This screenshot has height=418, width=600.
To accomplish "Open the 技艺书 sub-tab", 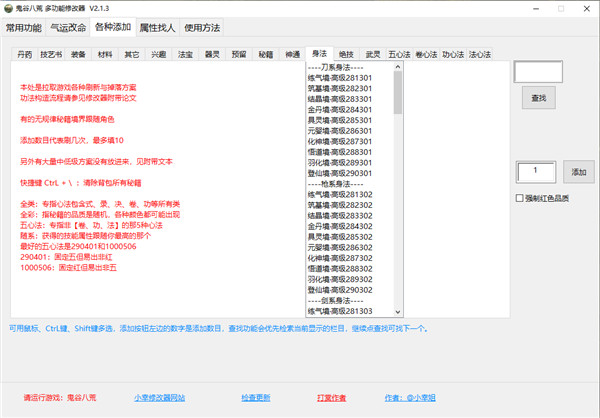I will pos(51,54).
